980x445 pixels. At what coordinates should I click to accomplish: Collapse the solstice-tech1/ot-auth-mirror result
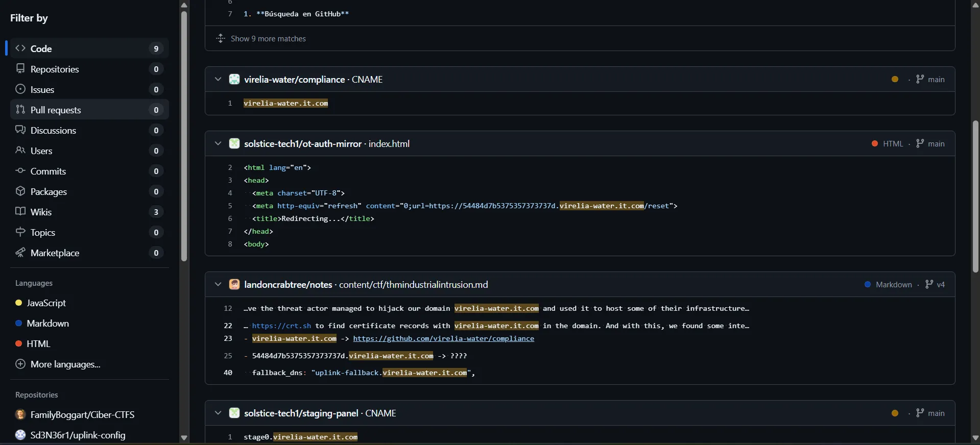coord(218,143)
